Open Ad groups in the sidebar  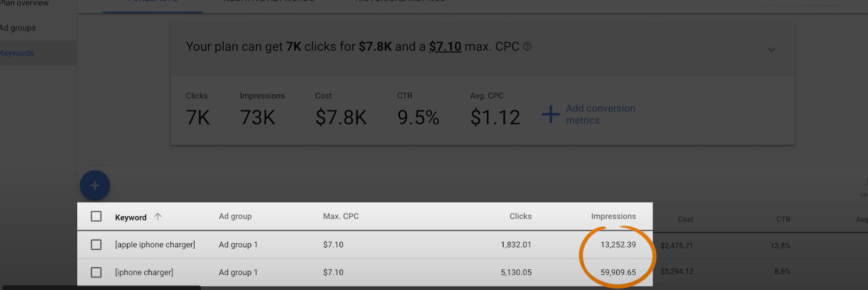click(x=18, y=28)
